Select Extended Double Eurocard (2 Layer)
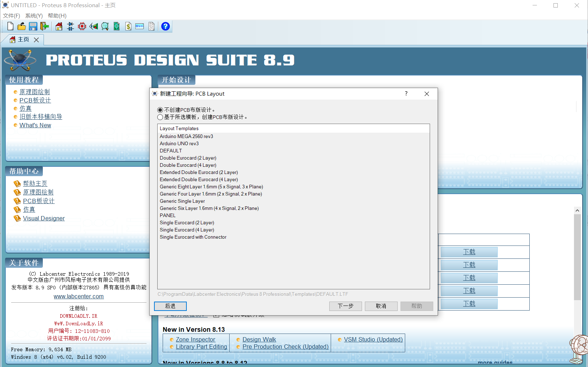Image resolution: width=588 pixels, height=367 pixels. [293, 172]
